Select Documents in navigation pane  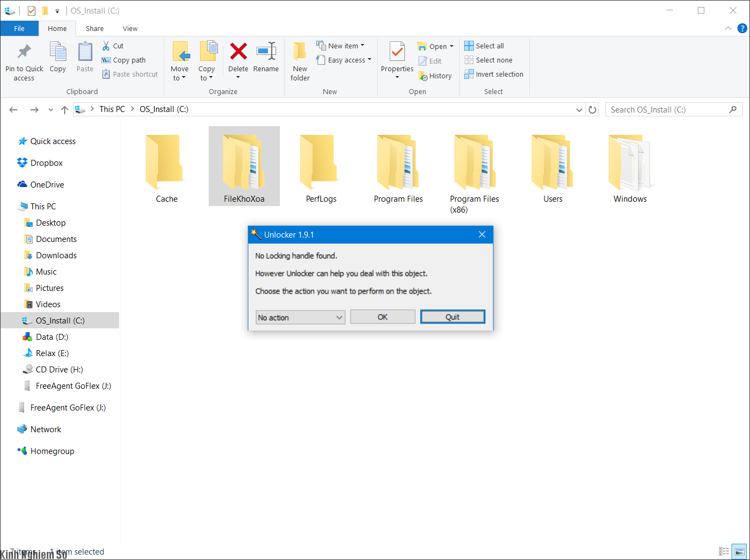click(56, 239)
